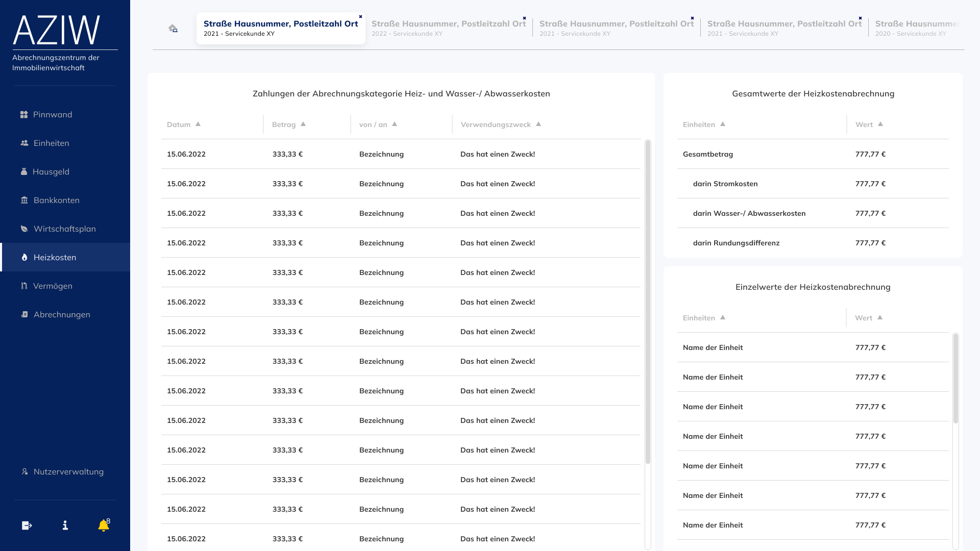This screenshot has height=551, width=980.
Task: Click the Bankkonten bank icon
Action: [24, 201]
